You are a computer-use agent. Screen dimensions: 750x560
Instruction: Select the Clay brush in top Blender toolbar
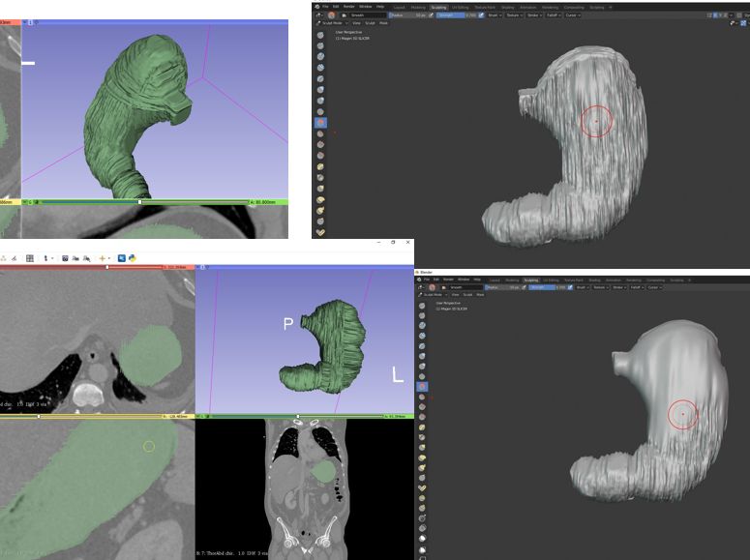[320, 57]
